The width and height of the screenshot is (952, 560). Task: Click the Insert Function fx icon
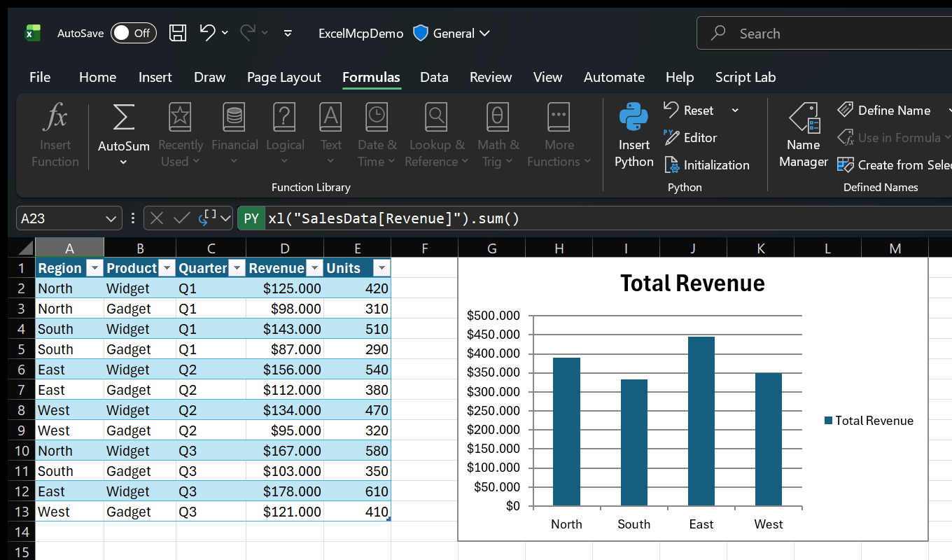point(55,117)
